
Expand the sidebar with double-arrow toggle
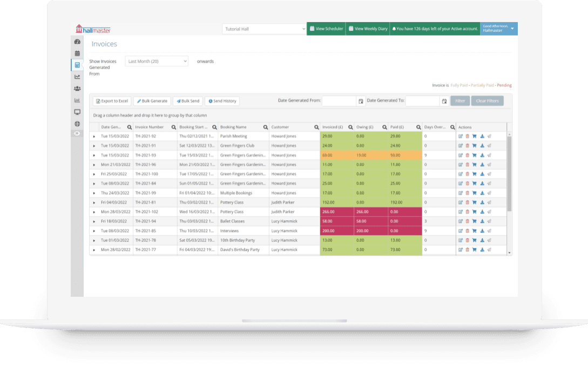77,133
